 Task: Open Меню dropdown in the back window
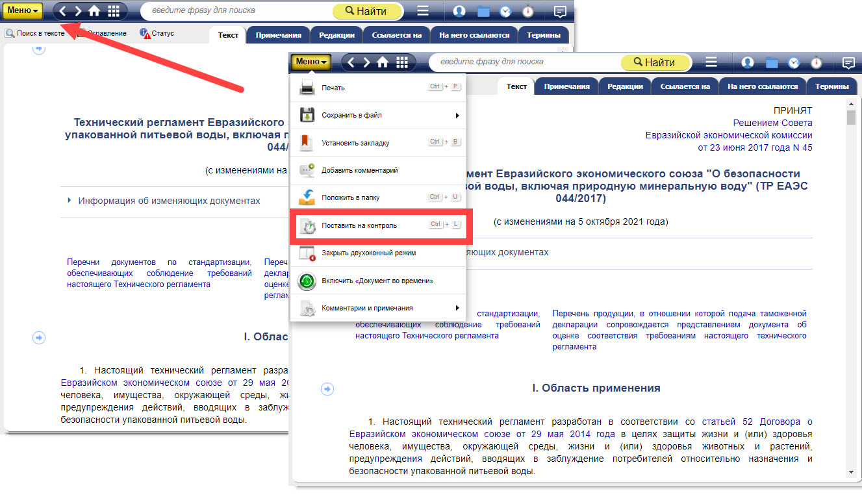(x=23, y=10)
